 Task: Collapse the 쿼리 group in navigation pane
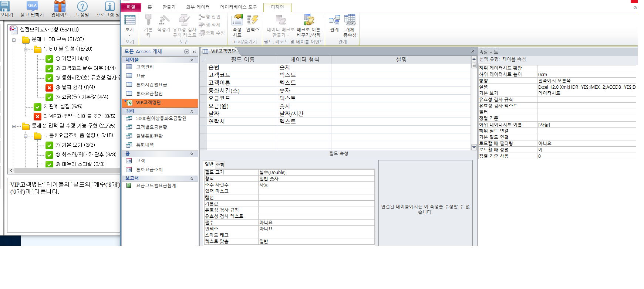(192, 111)
